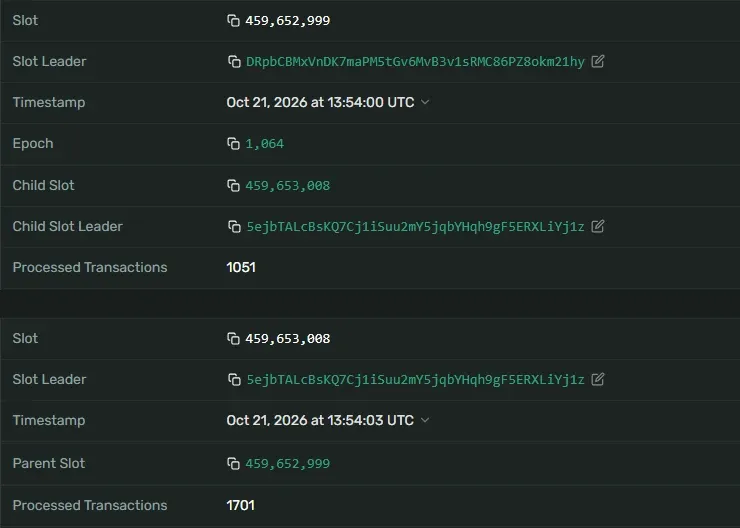The width and height of the screenshot is (740, 528).
Task: Copy the parent slot 459,652,999 value
Action: tap(233, 464)
